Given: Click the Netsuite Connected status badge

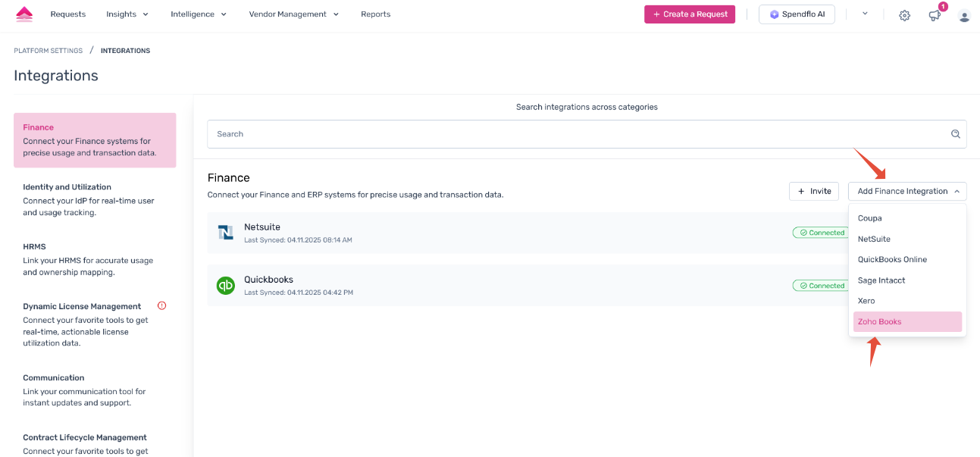Looking at the screenshot, I should [x=822, y=233].
